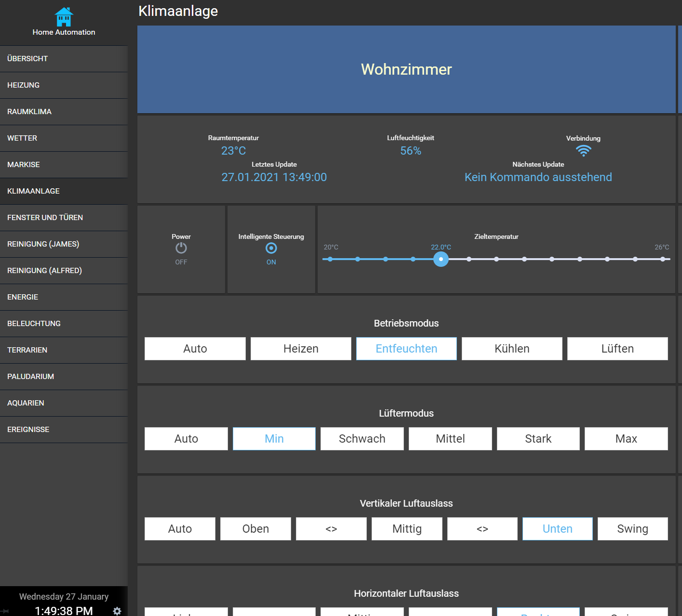Image resolution: width=682 pixels, height=616 pixels.
Task: Select Entfeuchten operating mode
Action: tap(406, 349)
